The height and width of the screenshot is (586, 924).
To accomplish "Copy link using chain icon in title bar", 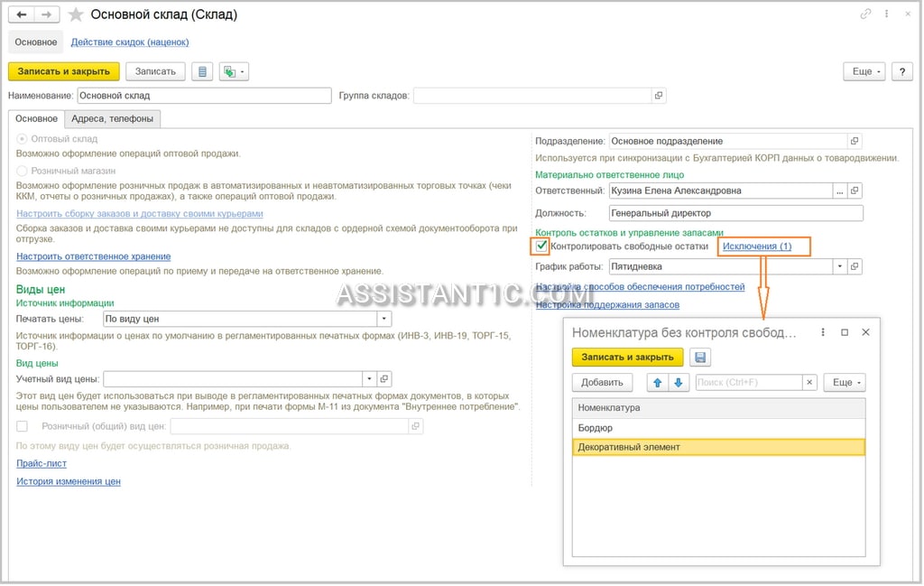I will coord(865,14).
